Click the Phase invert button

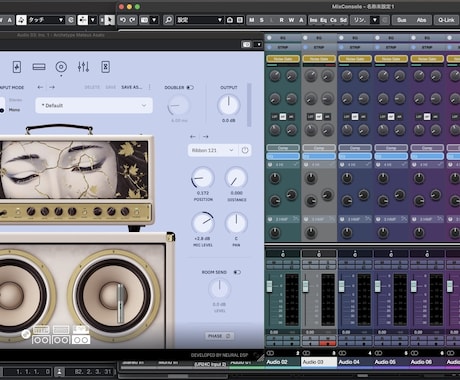click(219, 336)
